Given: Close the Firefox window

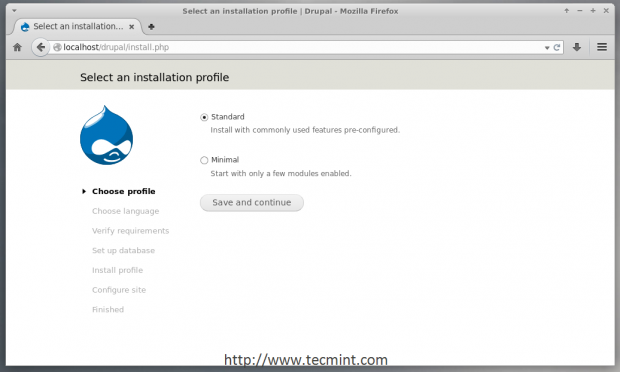Looking at the screenshot, I should (x=606, y=11).
